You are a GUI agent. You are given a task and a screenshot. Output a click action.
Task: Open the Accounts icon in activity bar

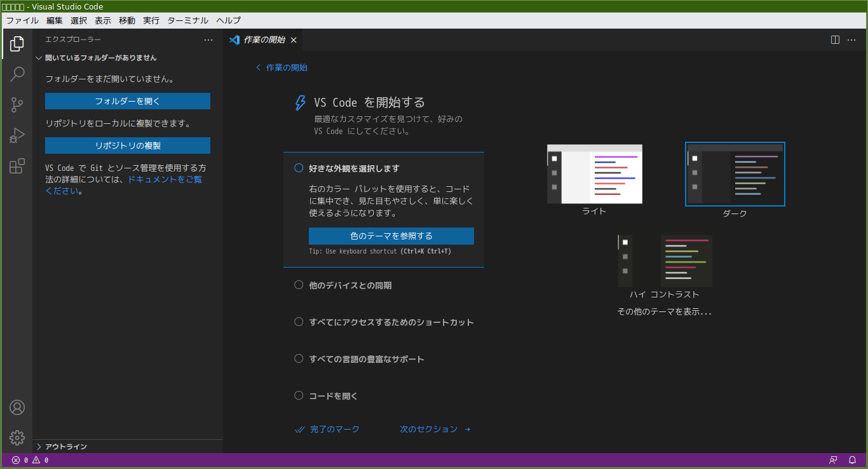click(17, 407)
